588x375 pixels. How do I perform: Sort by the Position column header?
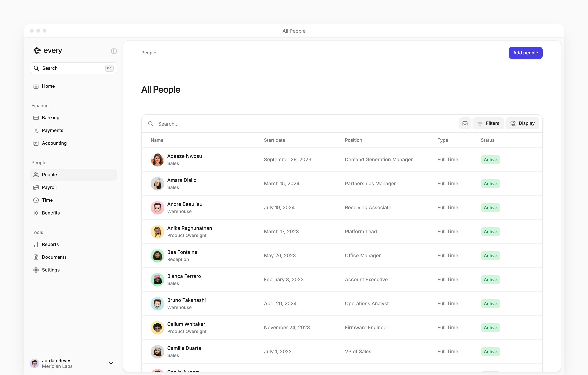353,140
